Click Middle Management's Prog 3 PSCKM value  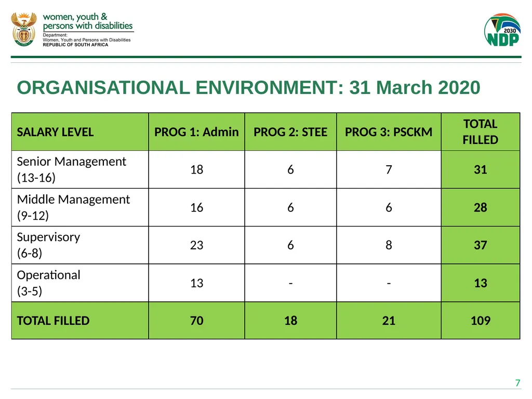tap(389, 207)
